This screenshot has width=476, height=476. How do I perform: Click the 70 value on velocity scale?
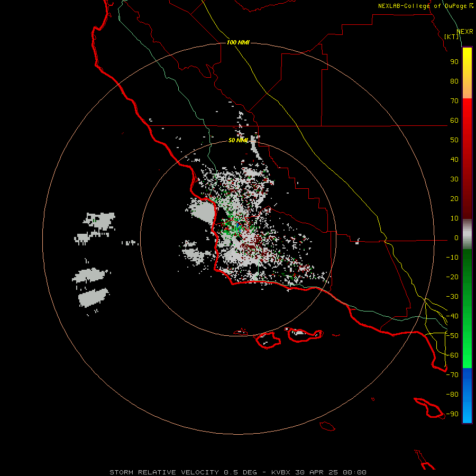[x=454, y=101]
